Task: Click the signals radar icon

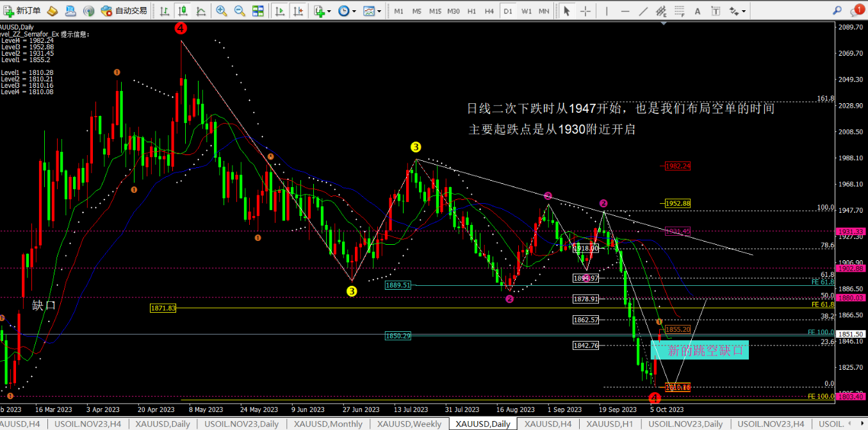Action: (88, 11)
